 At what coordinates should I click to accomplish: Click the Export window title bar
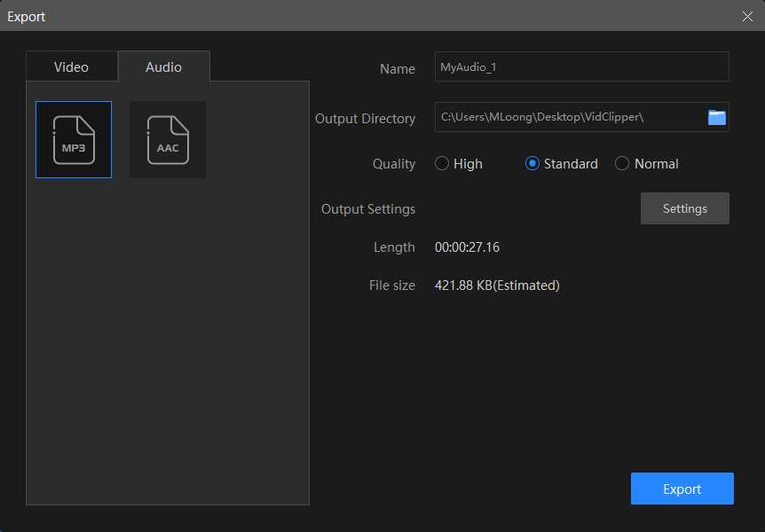[355, 16]
